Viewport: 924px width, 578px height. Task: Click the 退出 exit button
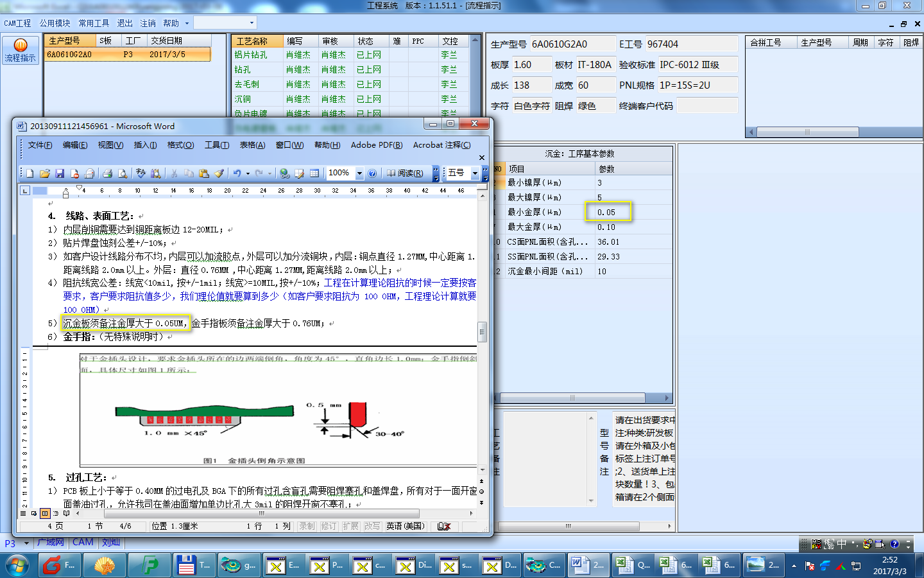point(124,23)
